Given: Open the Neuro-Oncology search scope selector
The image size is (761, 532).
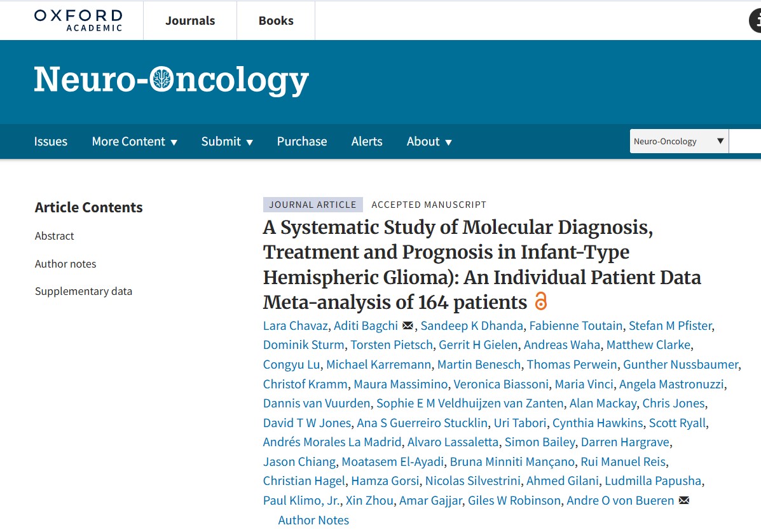Looking at the screenshot, I should [678, 140].
